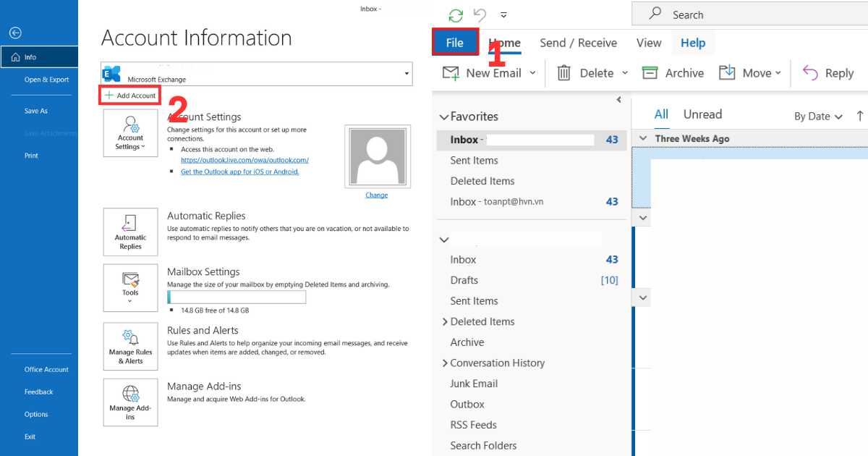Open Office Account settings

click(46, 369)
